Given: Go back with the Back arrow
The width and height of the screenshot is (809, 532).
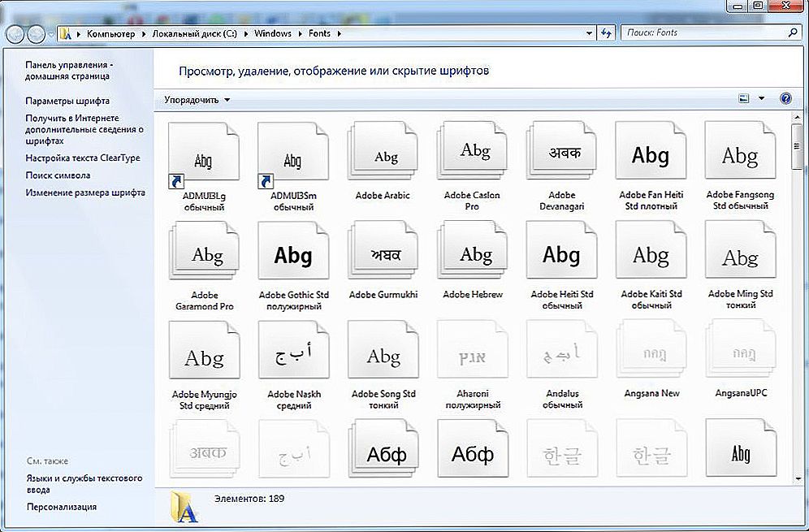Looking at the screenshot, I should [x=15, y=35].
